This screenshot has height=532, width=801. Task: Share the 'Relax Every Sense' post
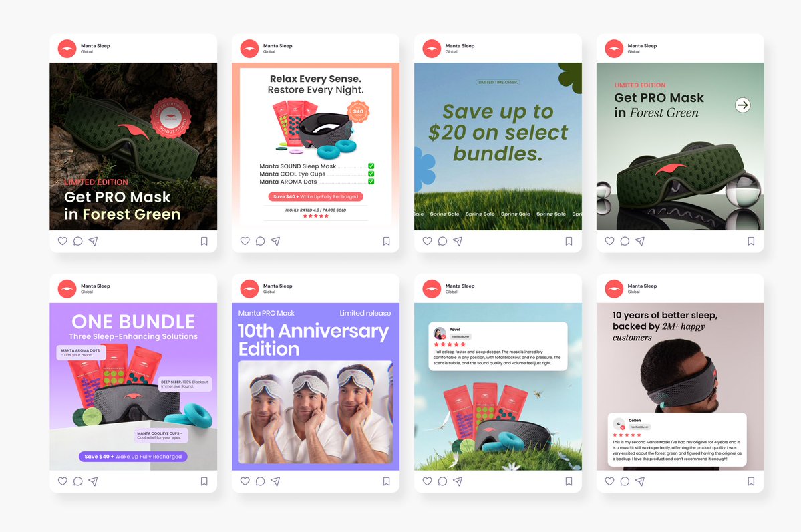point(275,241)
